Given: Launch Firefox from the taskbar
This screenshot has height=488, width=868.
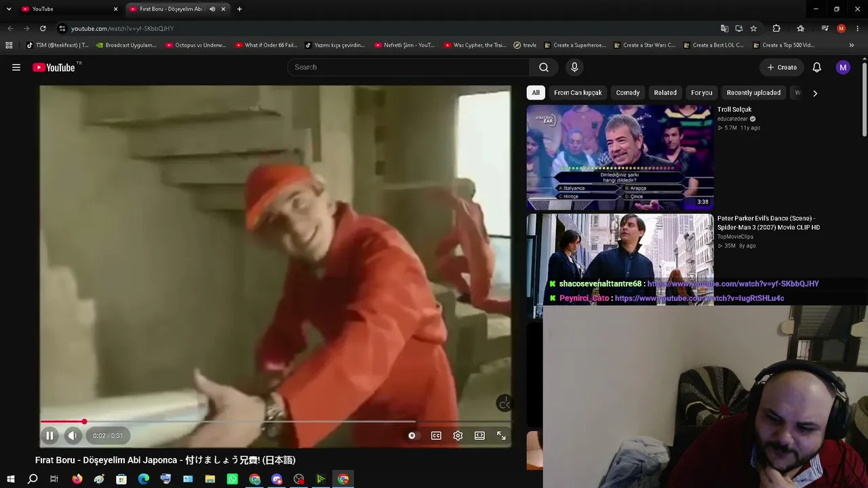Looking at the screenshot, I should [77, 479].
